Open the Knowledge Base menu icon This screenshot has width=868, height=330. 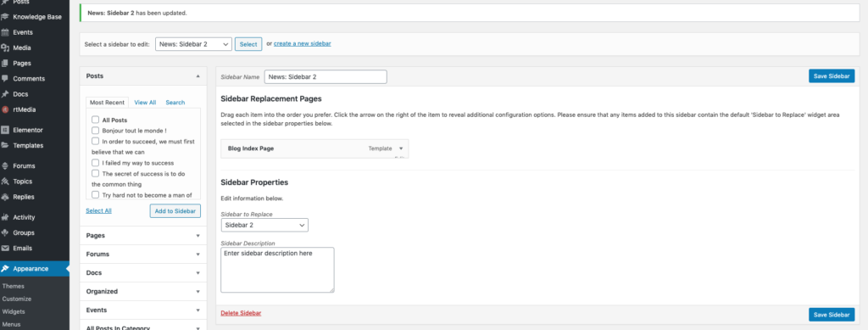(5, 17)
